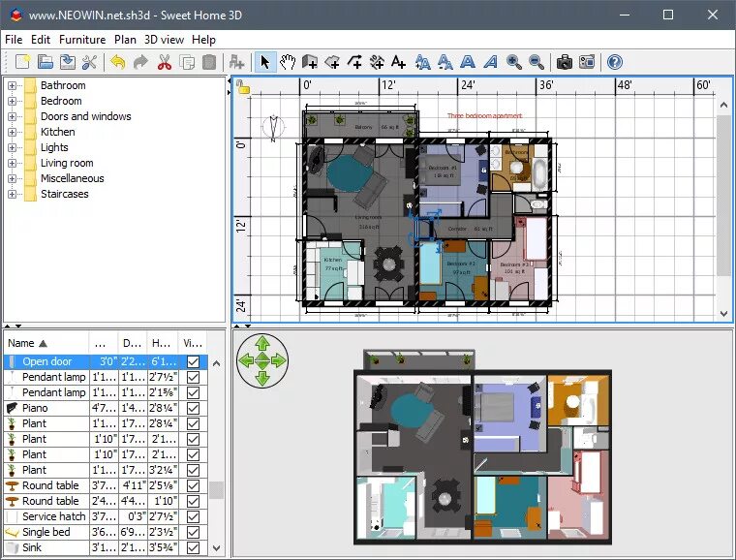Click the plan vertical scrollbar thumb
The image size is (736, 560).
coord(723,195)
